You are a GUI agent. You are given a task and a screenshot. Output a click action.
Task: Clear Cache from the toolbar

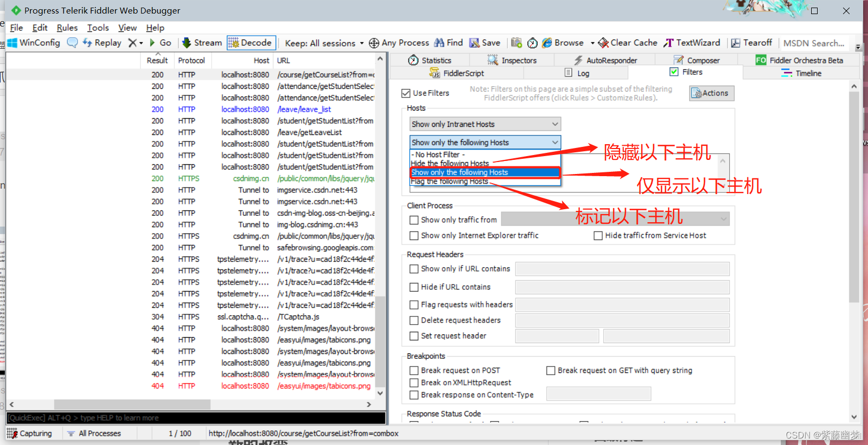point(628,43)
